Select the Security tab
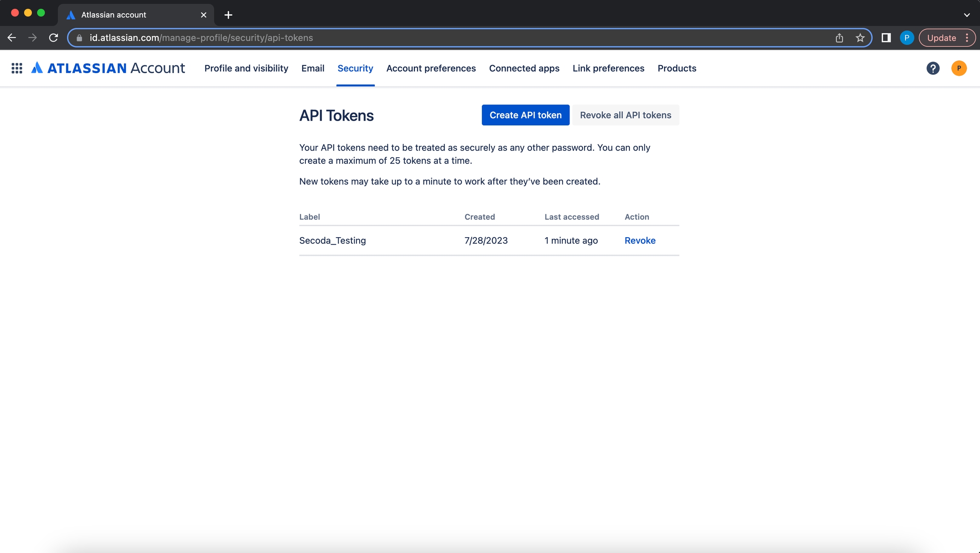 click(x=355, y=68)
